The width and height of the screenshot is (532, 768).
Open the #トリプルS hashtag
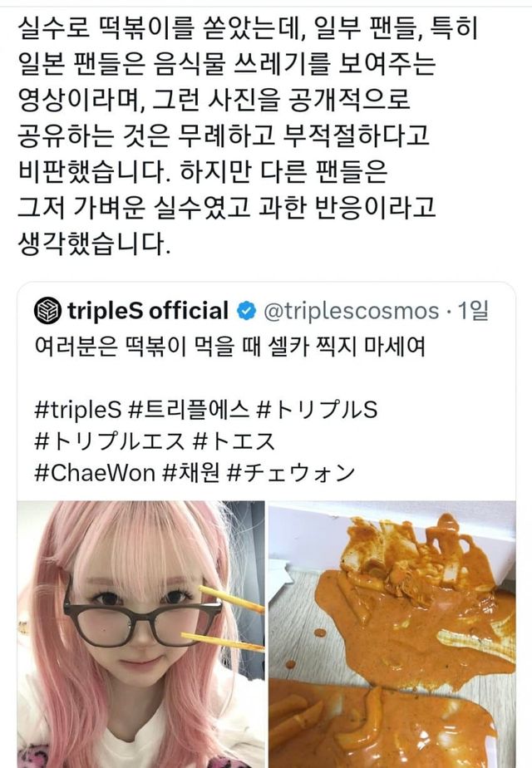pyautogui.click(x=317, y=410)
